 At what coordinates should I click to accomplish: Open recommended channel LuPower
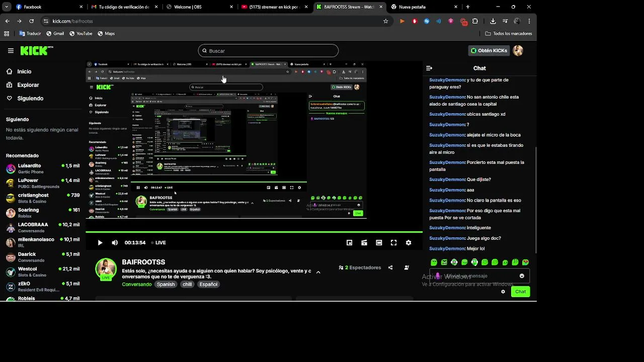coord(43,183)
